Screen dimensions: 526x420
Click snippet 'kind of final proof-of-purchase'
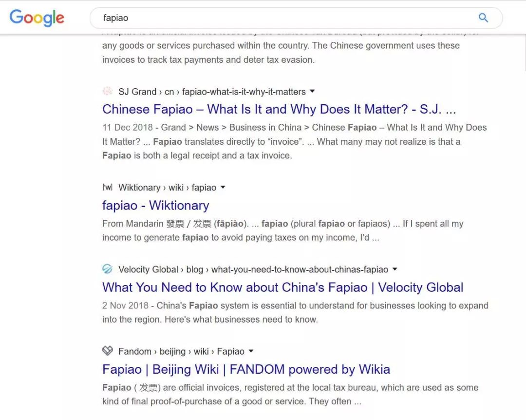coord(232,401)
